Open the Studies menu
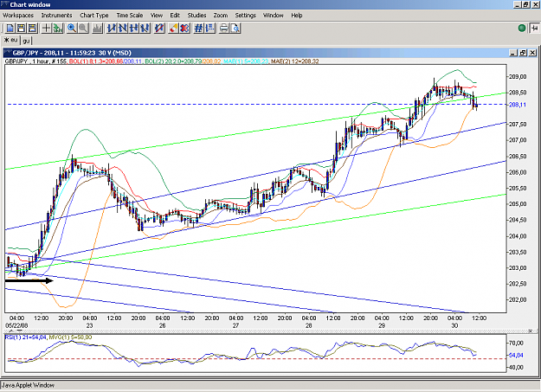The image size is (541, 392). [196, 16]
